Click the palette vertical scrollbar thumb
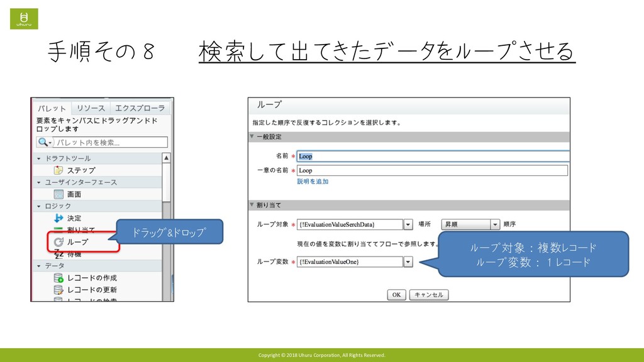Screen dimensions: 644x362 pyautogui.click(x=166, y=182)
